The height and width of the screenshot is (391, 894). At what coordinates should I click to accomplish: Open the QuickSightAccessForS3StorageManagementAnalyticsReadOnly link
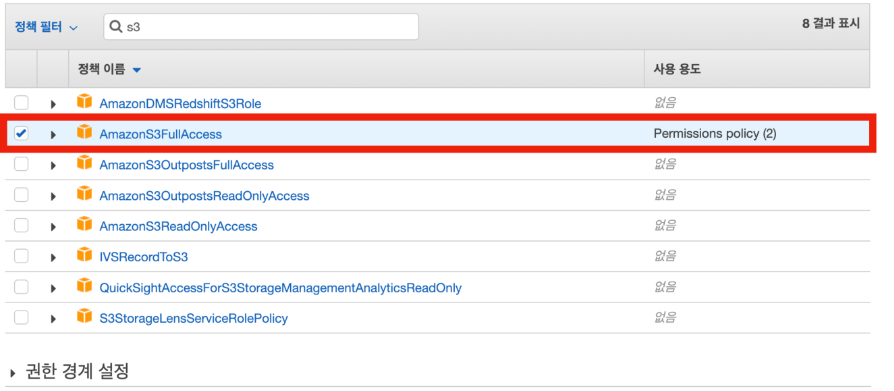tap(281, 288)
